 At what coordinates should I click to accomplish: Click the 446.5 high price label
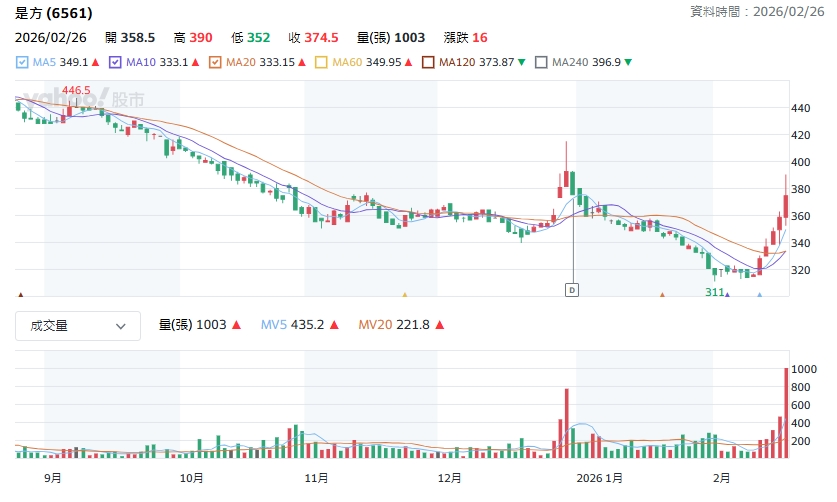click(x=76, y=90)
